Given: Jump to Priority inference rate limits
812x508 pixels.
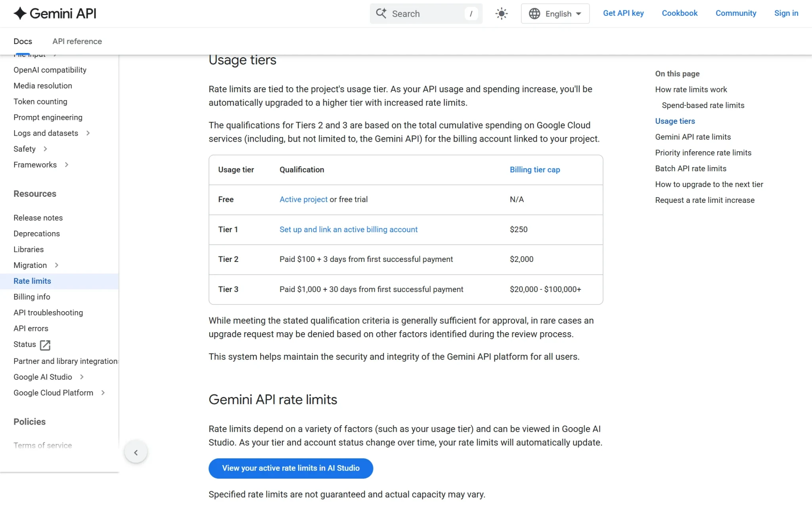Looking at the screenshot, I should coord(703,153).
